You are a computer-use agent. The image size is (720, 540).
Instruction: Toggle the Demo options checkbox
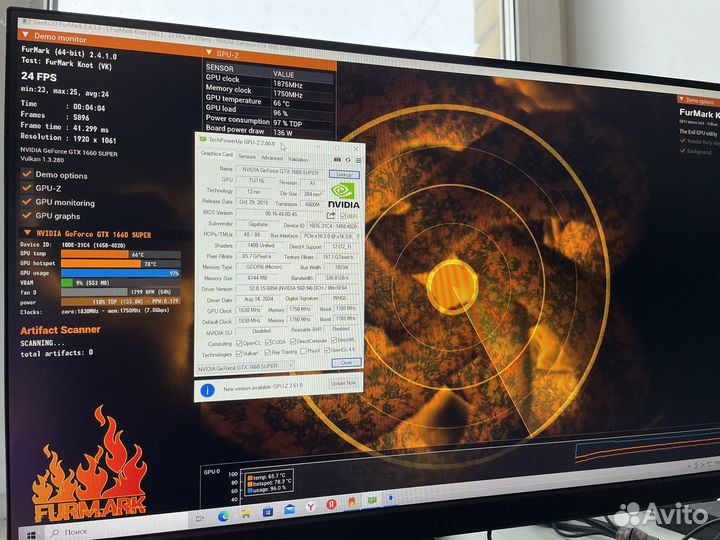[27, 175]
